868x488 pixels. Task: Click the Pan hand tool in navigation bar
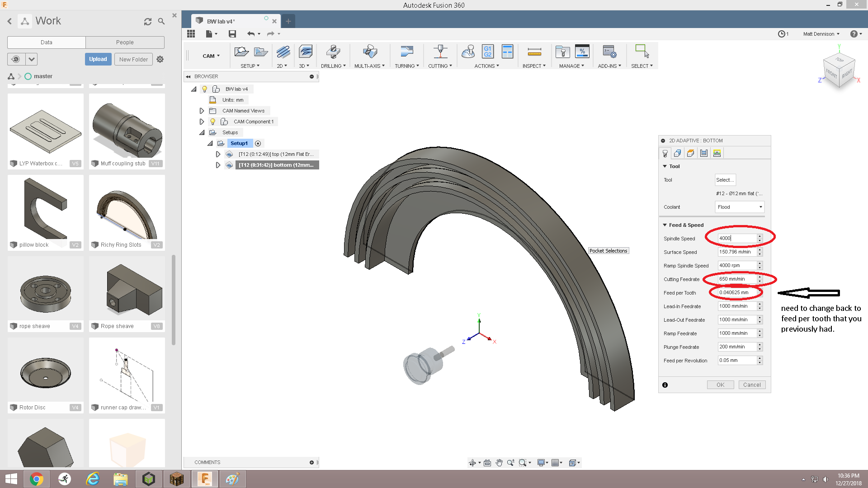[x=499, y=463]
